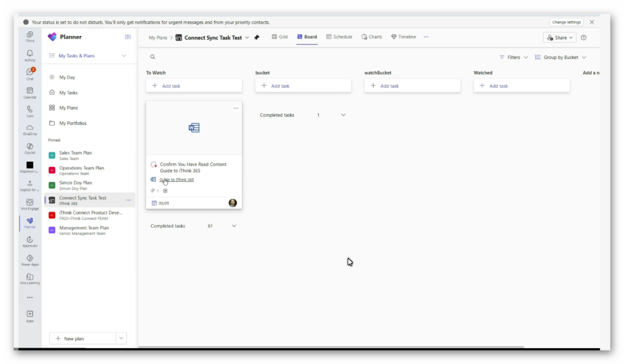Add a task to the Watched bucket
The image size is (624, 364).
[522, 86]
